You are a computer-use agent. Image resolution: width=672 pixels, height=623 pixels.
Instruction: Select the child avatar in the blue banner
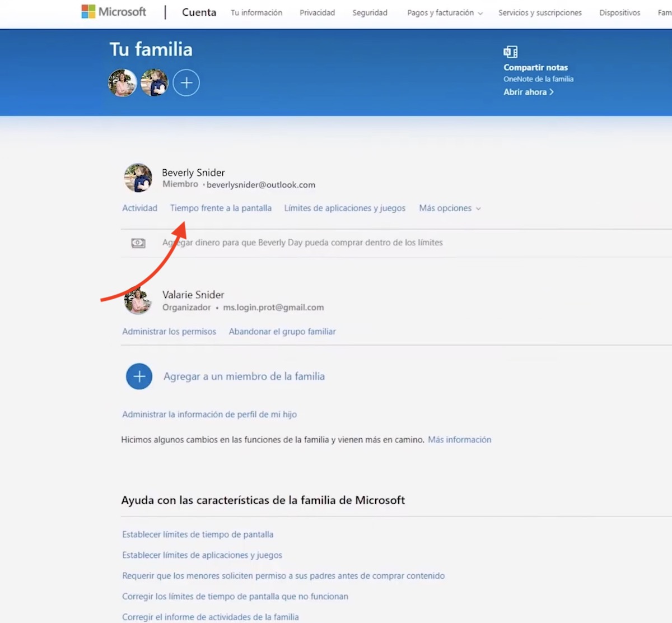(x=155, y=83)
